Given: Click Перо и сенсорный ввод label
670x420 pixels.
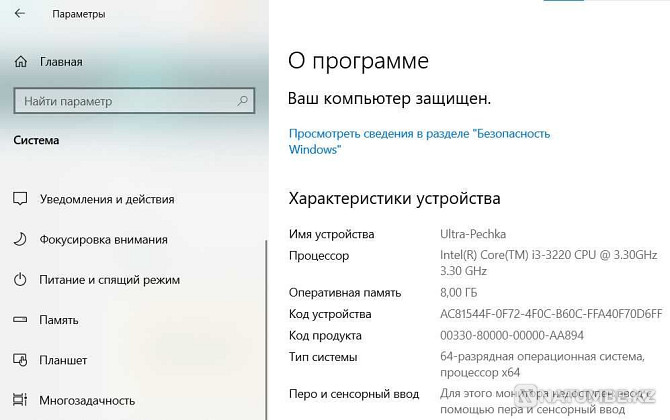Looking at the screenshot, I should tap(354, 394).
